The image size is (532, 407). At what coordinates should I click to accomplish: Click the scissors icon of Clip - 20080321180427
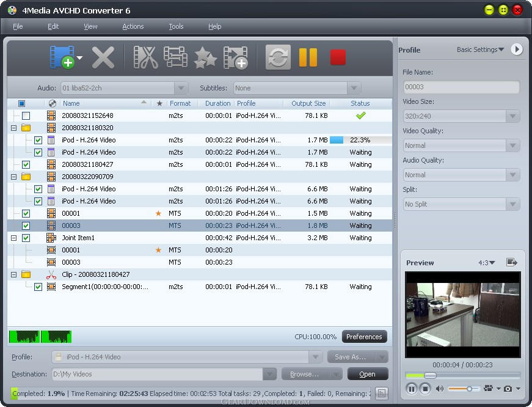point(51,274)
